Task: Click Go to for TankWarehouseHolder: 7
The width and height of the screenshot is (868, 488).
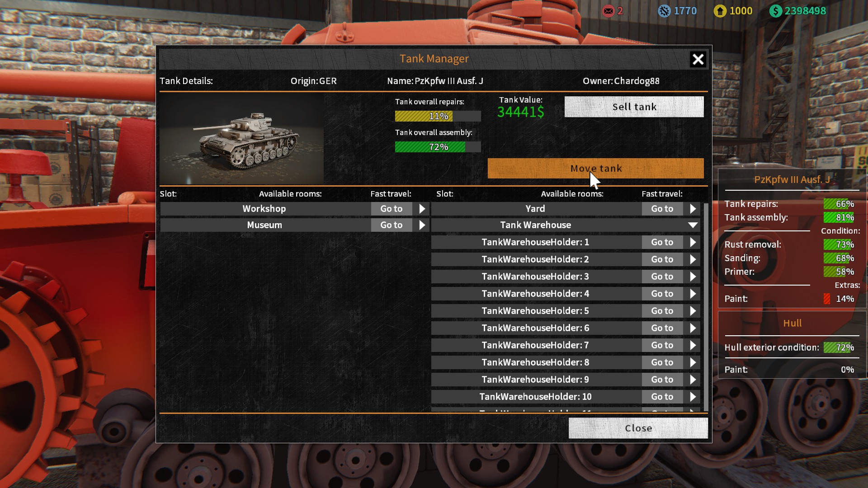Action: tap(662, 345)
